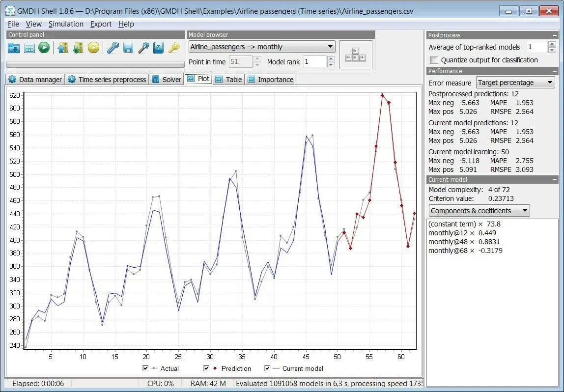Open the Airline_passengers –> monthly dropdown
The image size is (564, 392).
(x=262, y=47)
